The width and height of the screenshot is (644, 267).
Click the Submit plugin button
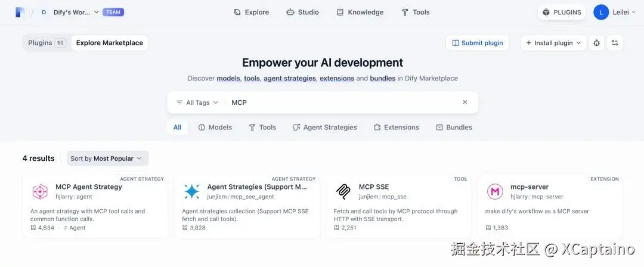click(x=477, y=43)
